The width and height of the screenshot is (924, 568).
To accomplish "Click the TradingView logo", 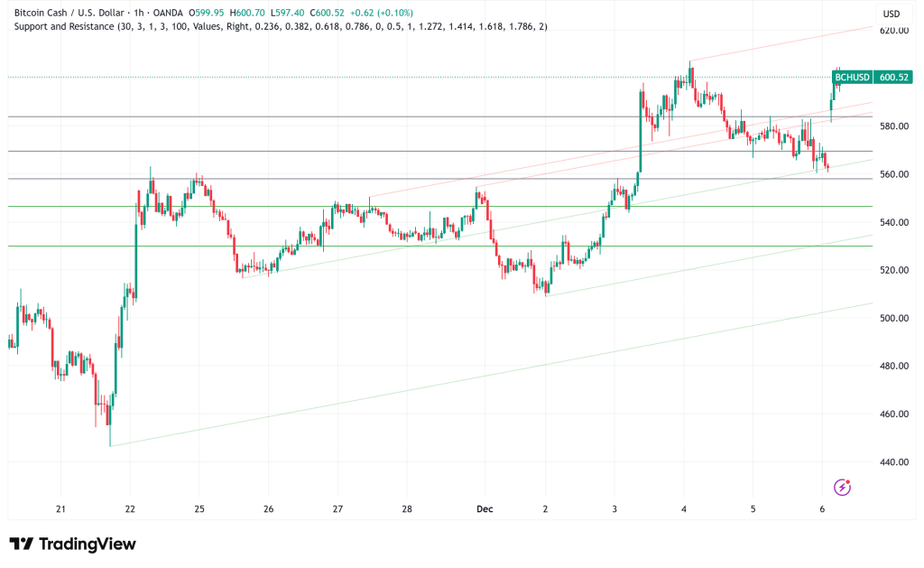I will click(x=72, y=544).
